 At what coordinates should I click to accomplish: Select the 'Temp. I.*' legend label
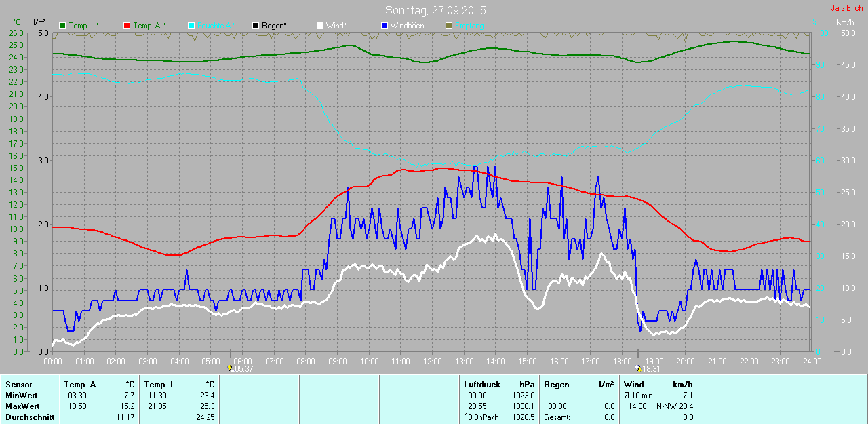pyautogui.click(x=83, y=26)
